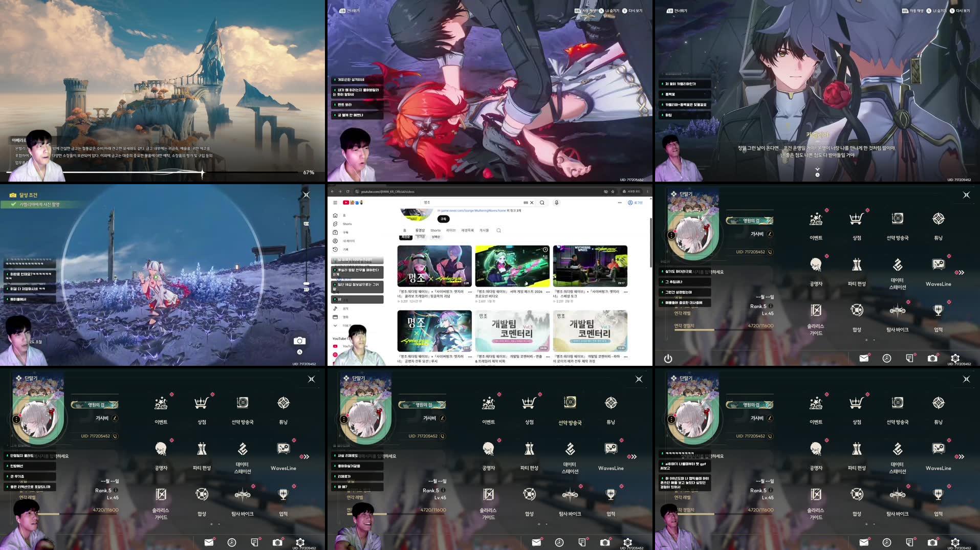Image resolution: width=980 pixels, height=550 pixels.
Task: Switch to the channel 홈 tab
Action: point(404,230)
